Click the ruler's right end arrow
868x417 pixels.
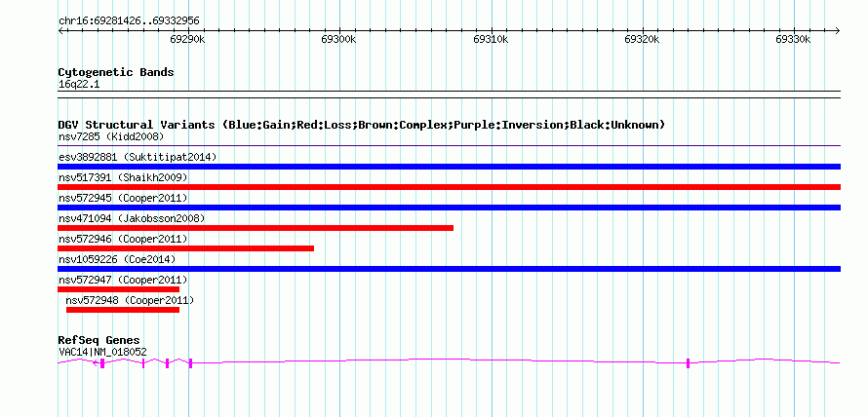838,30
